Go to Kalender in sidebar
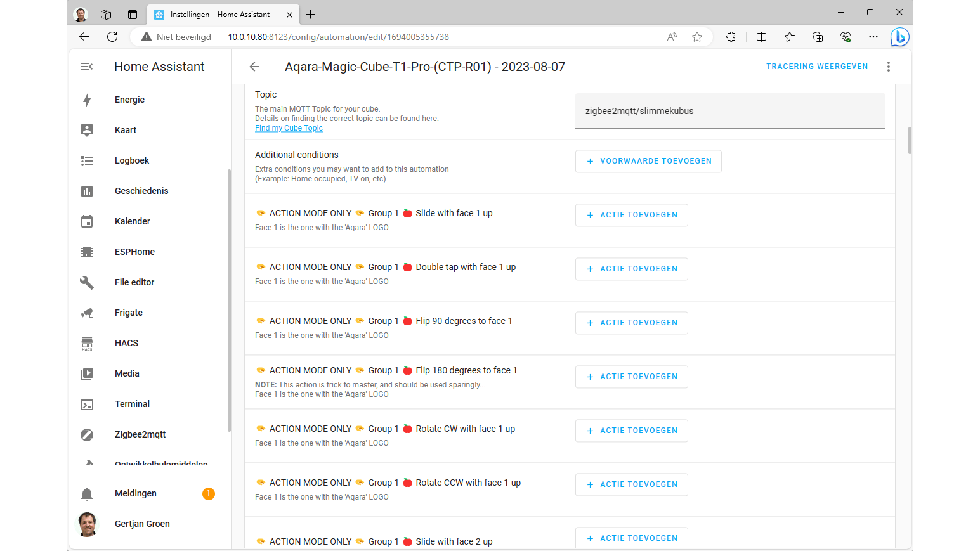980x551 pixels. (133, 221)
